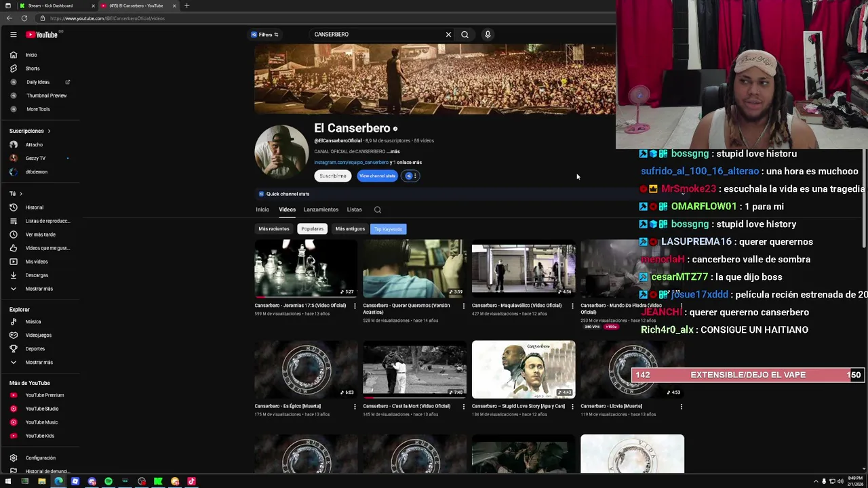Open Thumbnail Preview in the sidebar
This screenshot has width=868, height=488.
46,96
